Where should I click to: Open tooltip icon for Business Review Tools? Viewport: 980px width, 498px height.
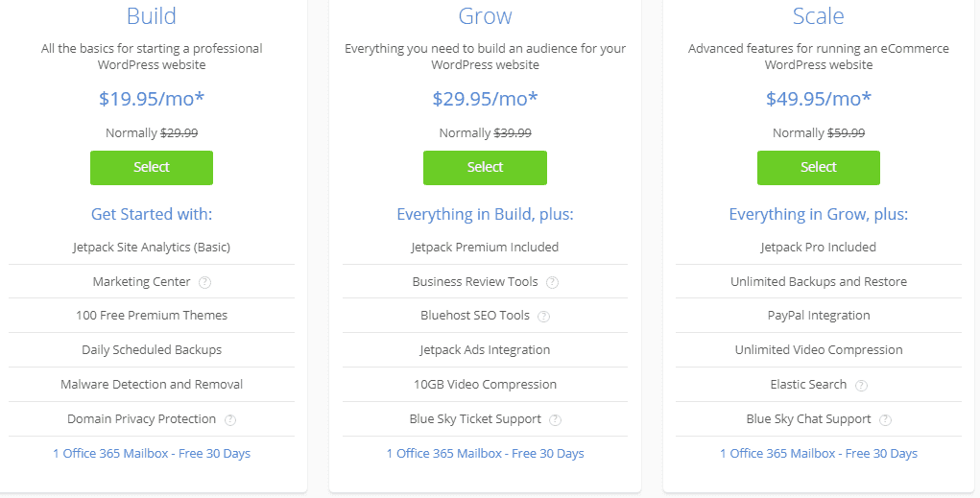[x=552, y=282]
